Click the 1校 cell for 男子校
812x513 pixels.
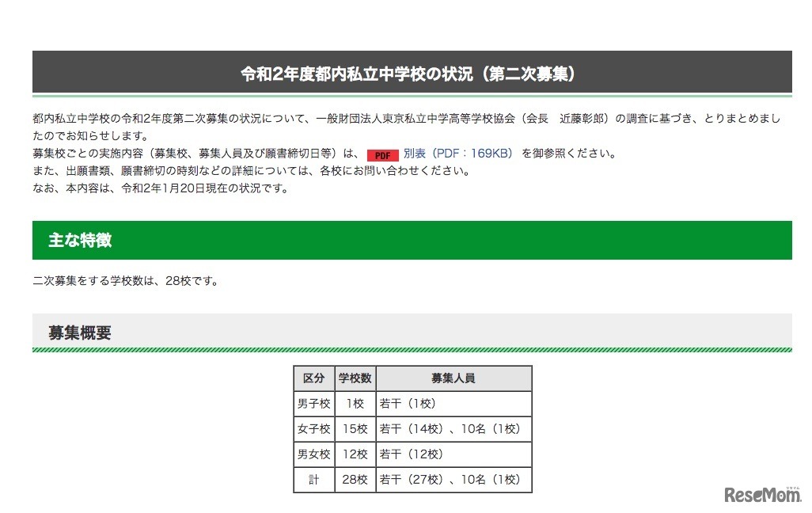click(355, 403)
